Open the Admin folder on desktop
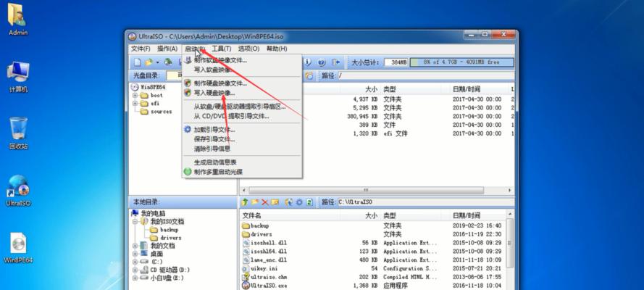Screen dimensions: 644x290 (17, 20)
